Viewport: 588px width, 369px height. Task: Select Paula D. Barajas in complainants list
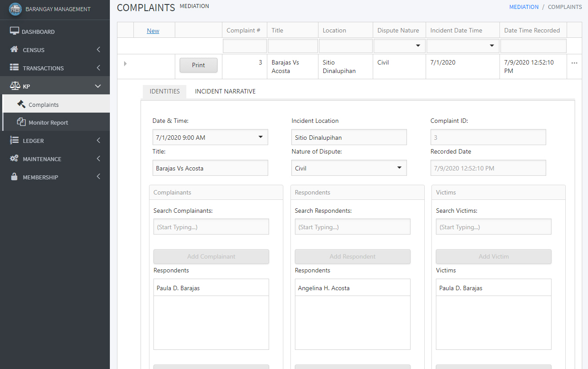(x=211, y=288)
